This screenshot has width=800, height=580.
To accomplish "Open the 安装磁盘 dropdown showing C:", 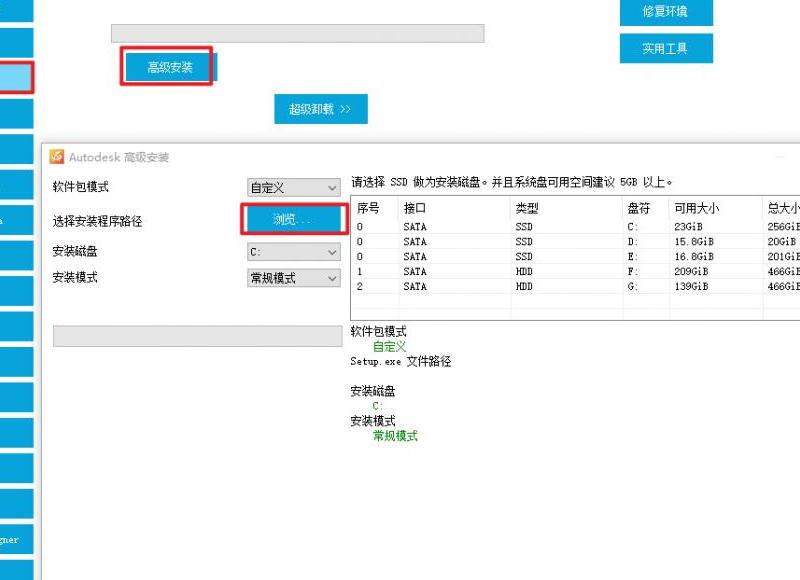I will [294, 252].
